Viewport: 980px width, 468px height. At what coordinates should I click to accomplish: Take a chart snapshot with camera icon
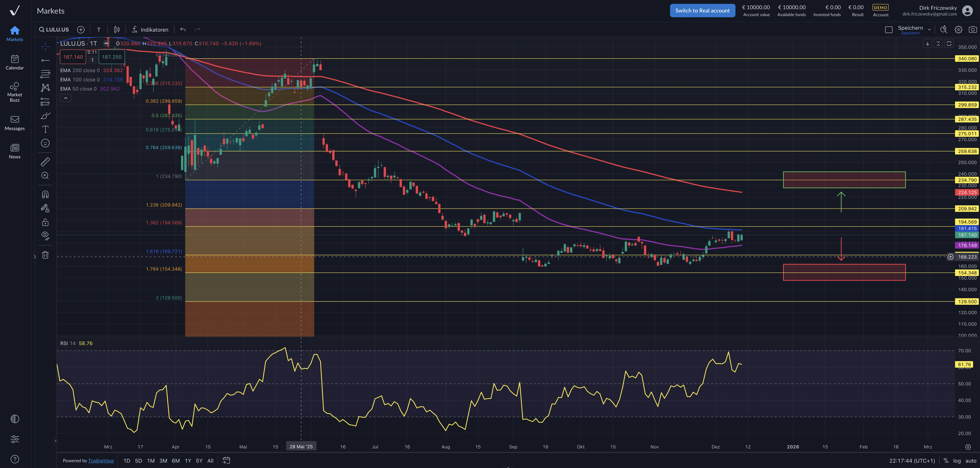click(x=972, y=30)
